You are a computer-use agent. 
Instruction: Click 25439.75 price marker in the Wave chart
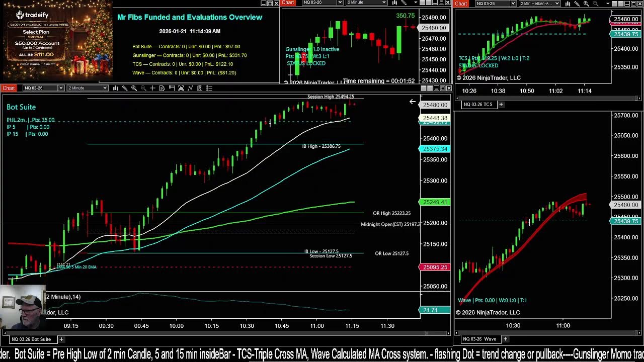625,221
